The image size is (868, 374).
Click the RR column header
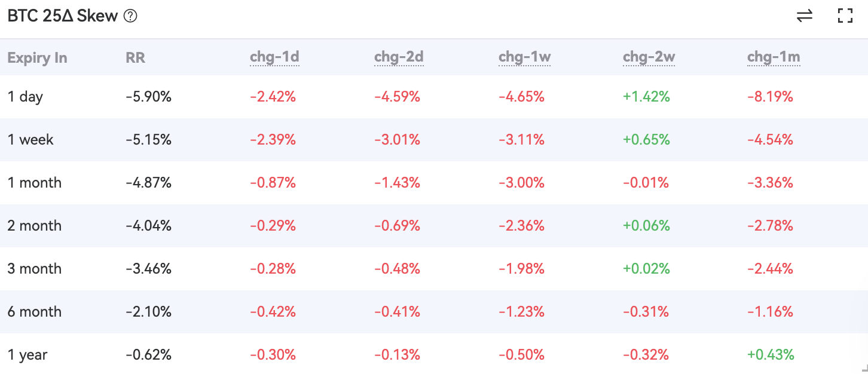pyautogui.click(x=135, y=57)
